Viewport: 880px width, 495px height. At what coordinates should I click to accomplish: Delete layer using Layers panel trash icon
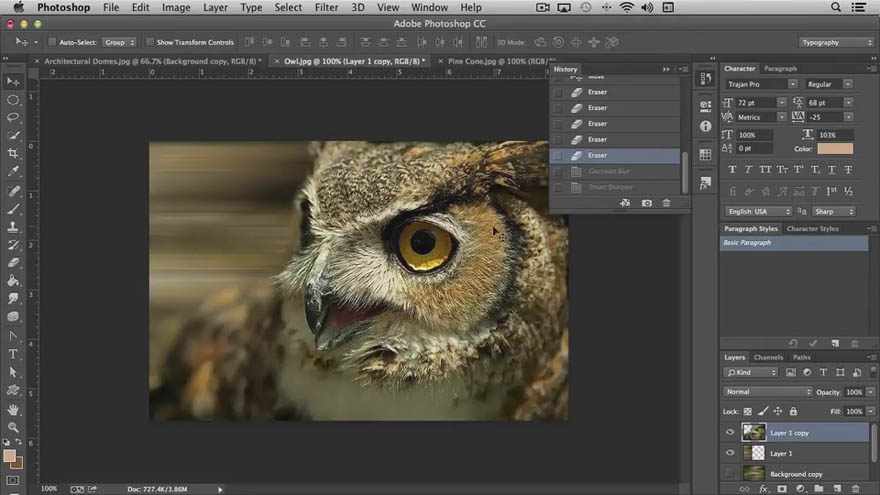(x=855, y=489)
